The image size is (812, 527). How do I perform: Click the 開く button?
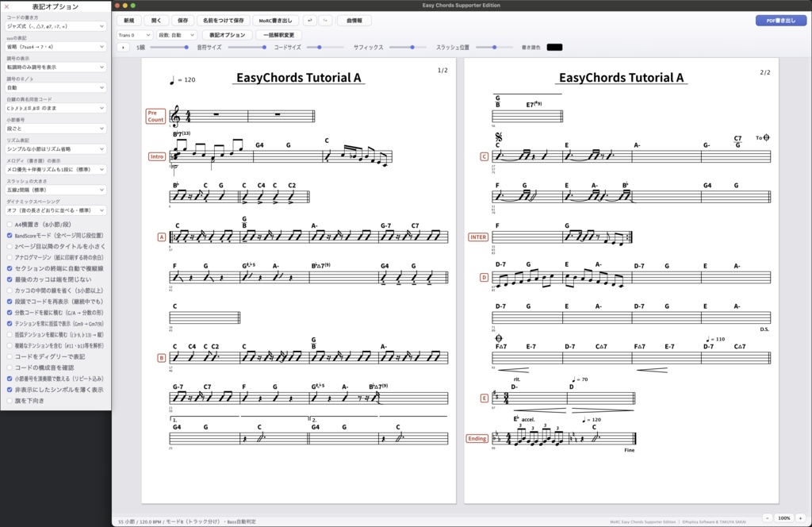click(156, 21)
